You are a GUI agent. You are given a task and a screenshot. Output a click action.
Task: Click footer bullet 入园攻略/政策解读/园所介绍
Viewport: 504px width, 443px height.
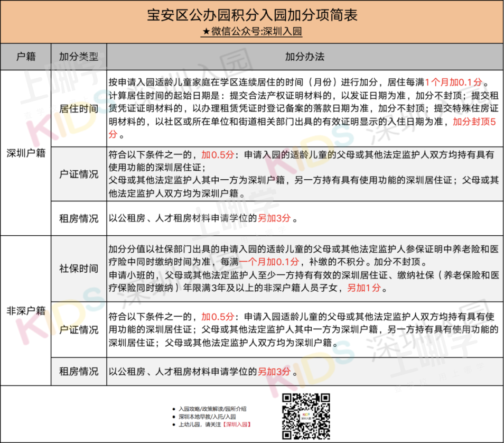coord(212,409)
